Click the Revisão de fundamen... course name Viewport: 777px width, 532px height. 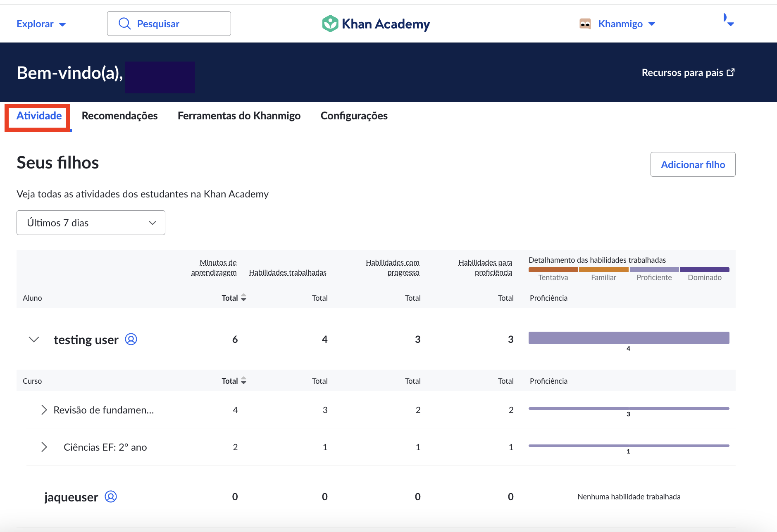[104, 410]
